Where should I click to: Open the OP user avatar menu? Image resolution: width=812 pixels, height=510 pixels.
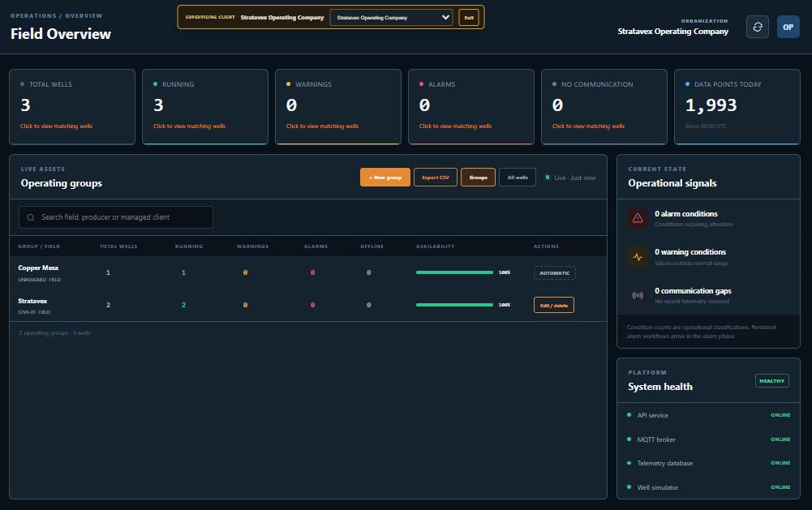coord(788,27)
